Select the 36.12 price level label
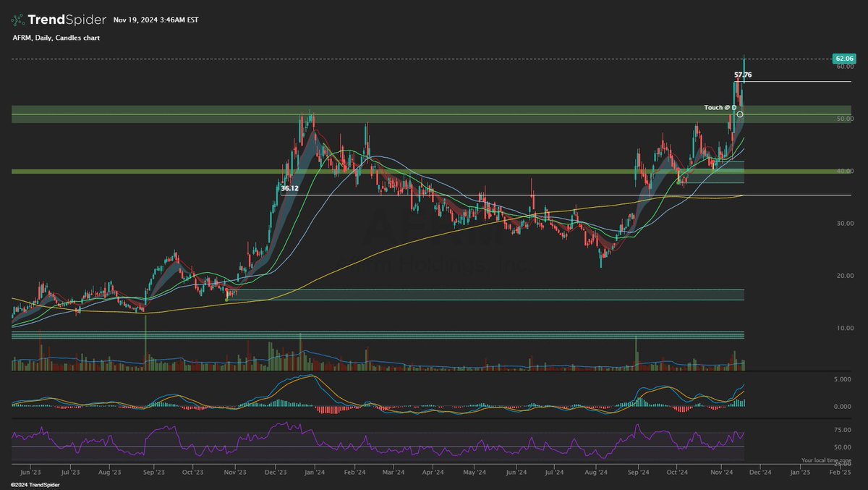 tap(288, 188)
